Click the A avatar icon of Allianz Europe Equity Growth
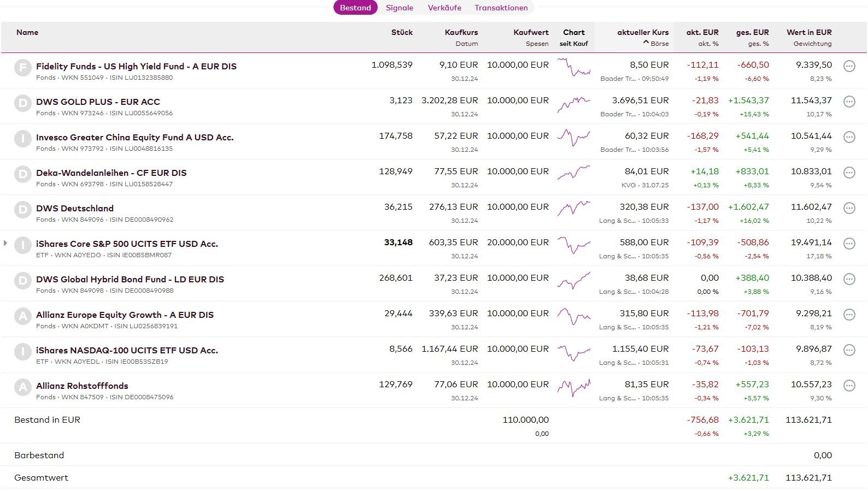 coord(22,316)
